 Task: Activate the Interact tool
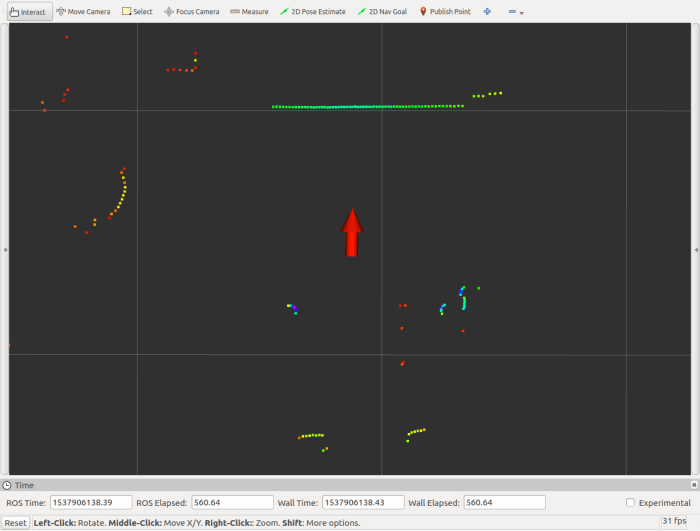[27, 12]
